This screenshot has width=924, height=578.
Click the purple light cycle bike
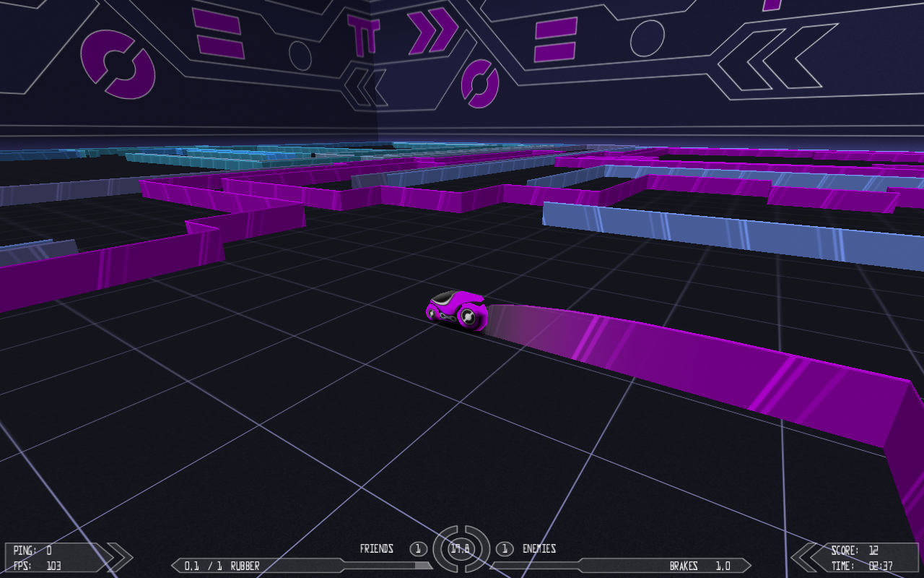[457, 311]
